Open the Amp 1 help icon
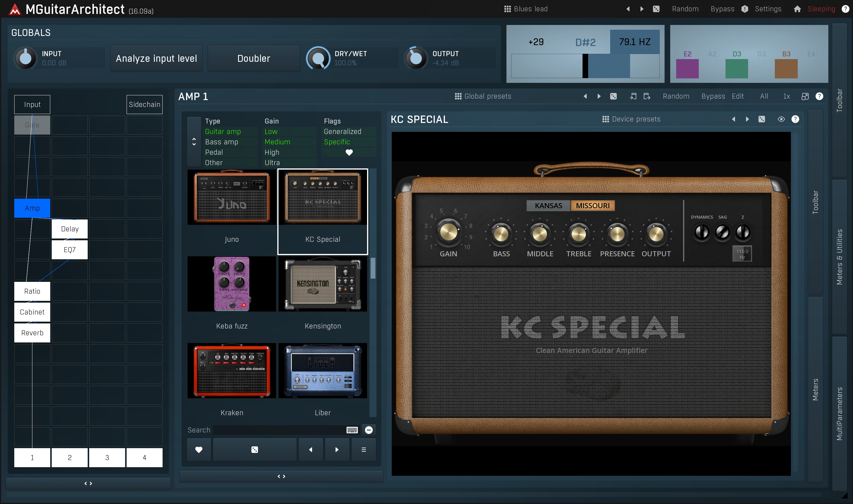Image resolution: width=853 pixels, height=504 pixels. [819, 97]
